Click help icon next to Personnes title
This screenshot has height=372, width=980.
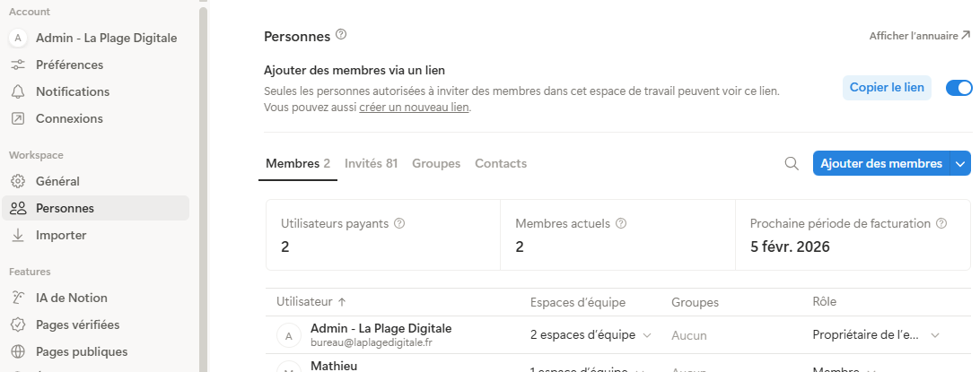point(341,36)
